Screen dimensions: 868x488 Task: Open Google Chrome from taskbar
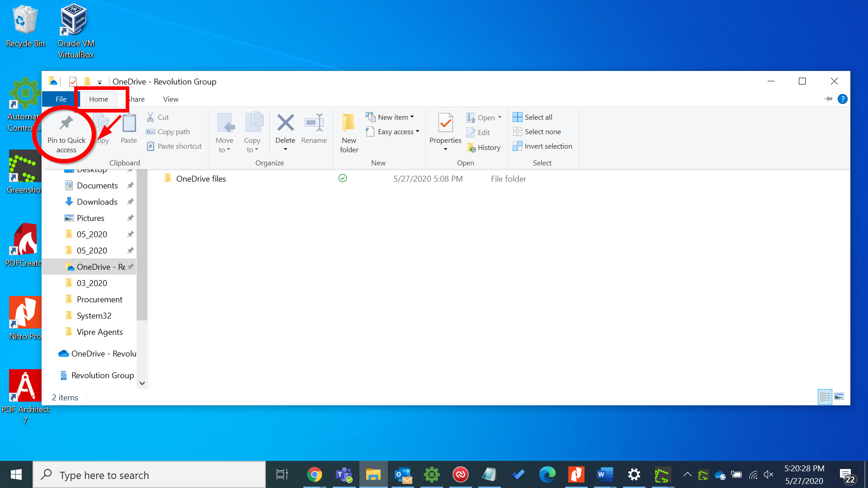click(315, 474)
